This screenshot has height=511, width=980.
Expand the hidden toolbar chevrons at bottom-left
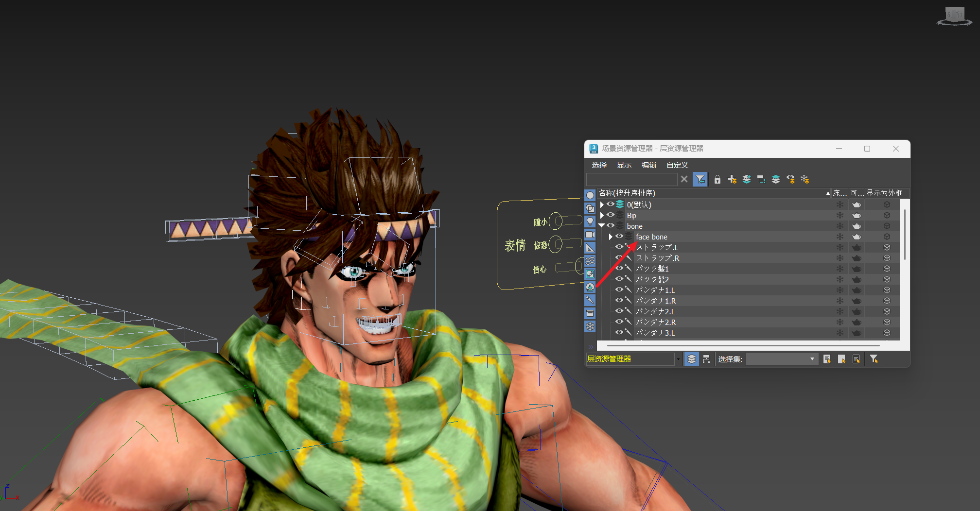[x=591, y=347]
